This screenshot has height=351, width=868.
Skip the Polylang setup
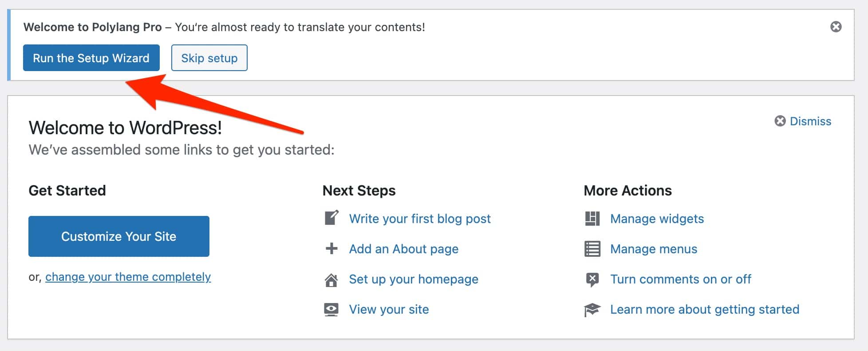tap(209, 58)
